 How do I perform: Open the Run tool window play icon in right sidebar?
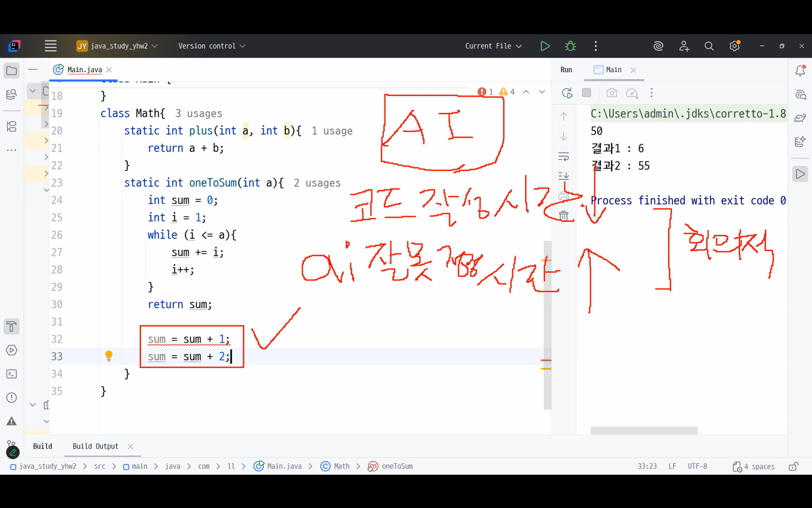[800, 174]
